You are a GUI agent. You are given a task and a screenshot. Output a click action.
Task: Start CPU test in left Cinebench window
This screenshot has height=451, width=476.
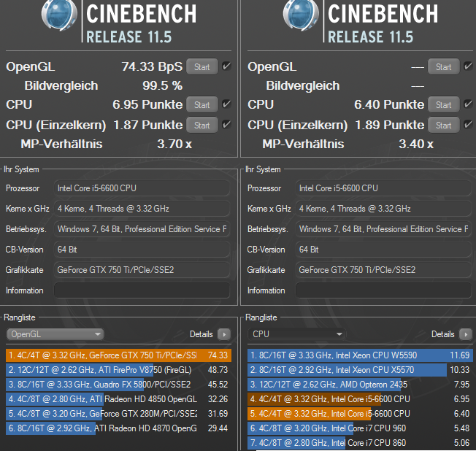point(202,104)
